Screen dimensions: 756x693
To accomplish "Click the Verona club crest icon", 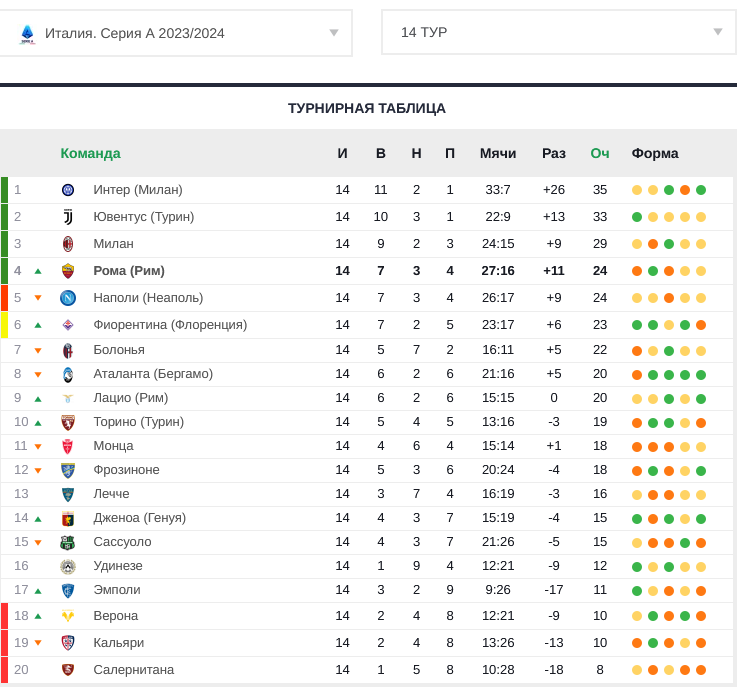I will [x=68, y=616].
